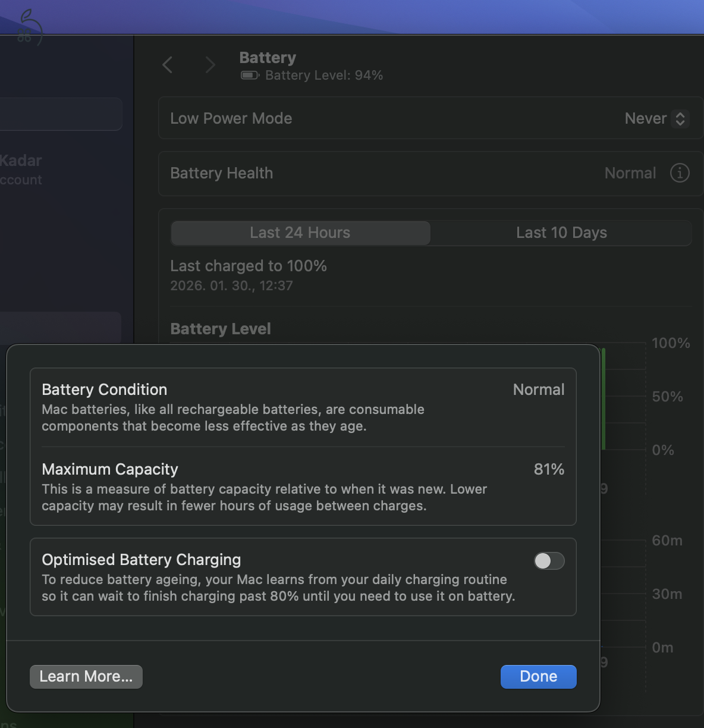The width and height of the screenshot is (704, 728).
Task: Click the forward navigation chevron
Action: coord(209,65)
